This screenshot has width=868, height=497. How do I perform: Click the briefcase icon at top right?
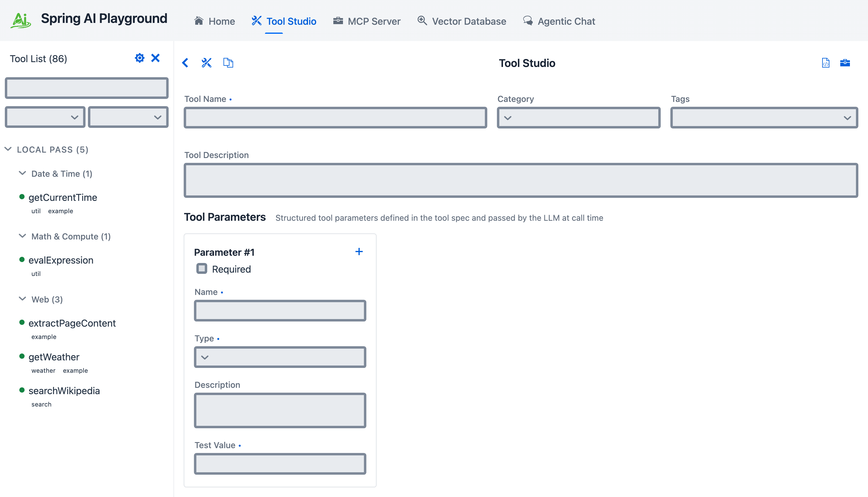coord(845,63)
